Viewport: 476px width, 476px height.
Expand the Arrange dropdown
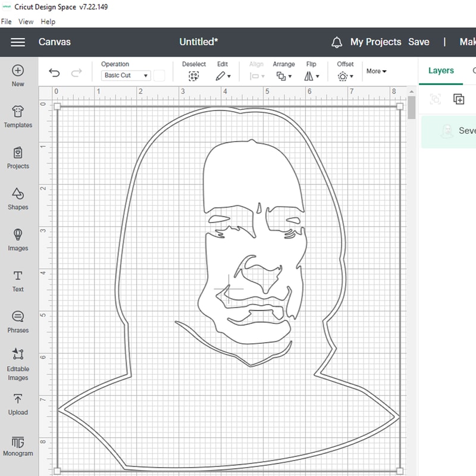coord(284,76)
